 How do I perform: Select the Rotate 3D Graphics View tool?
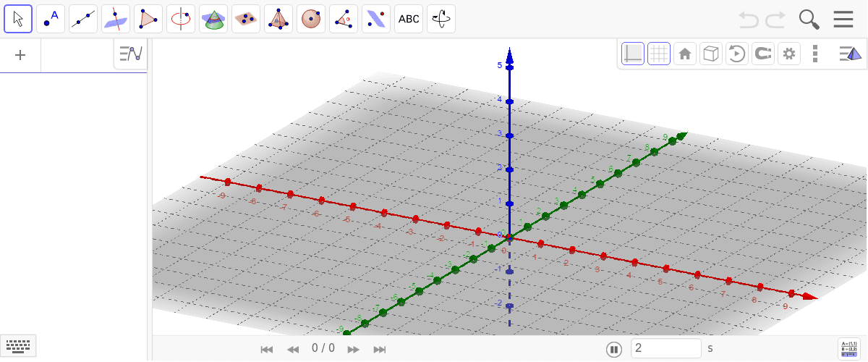(441, 19)
